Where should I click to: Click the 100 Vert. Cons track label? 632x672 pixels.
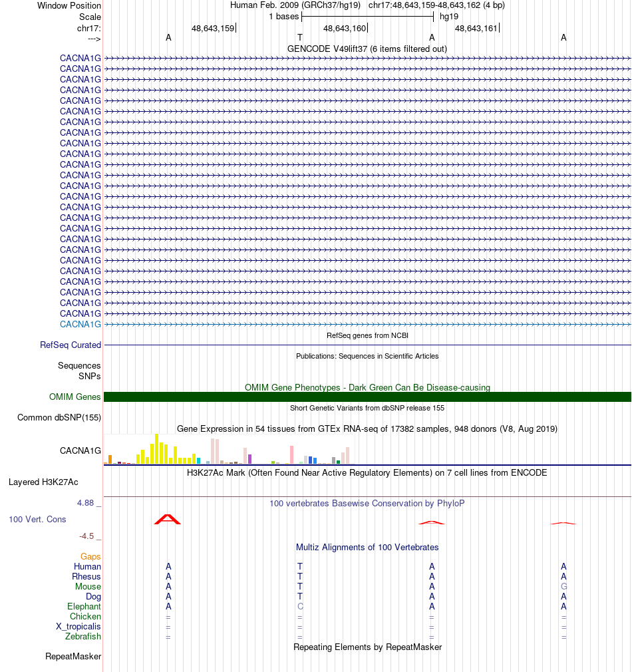pyautogui.click(x=37, y=520)
